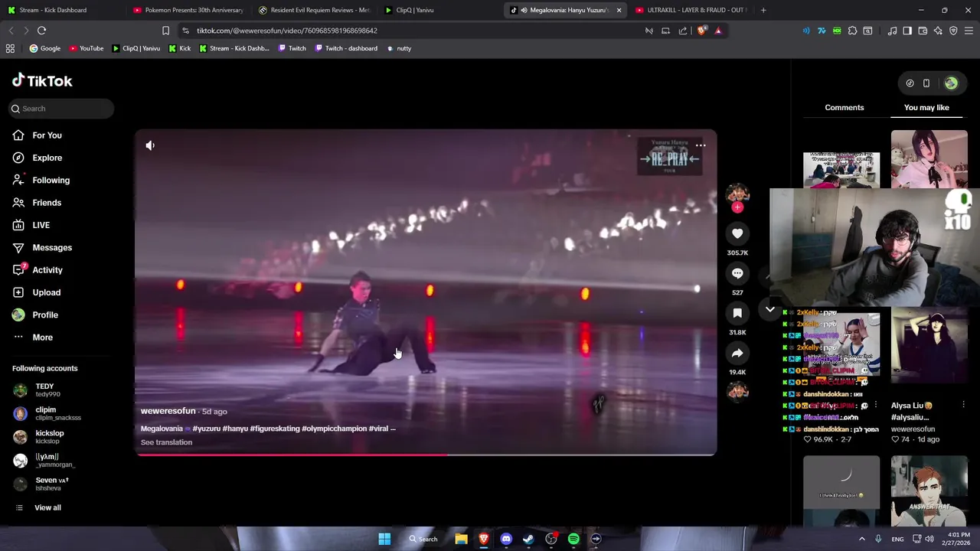Image resolution: width=980 pixels, height=551 pixels.
Task: Click the TikTok logo
Action: (42, 80)
